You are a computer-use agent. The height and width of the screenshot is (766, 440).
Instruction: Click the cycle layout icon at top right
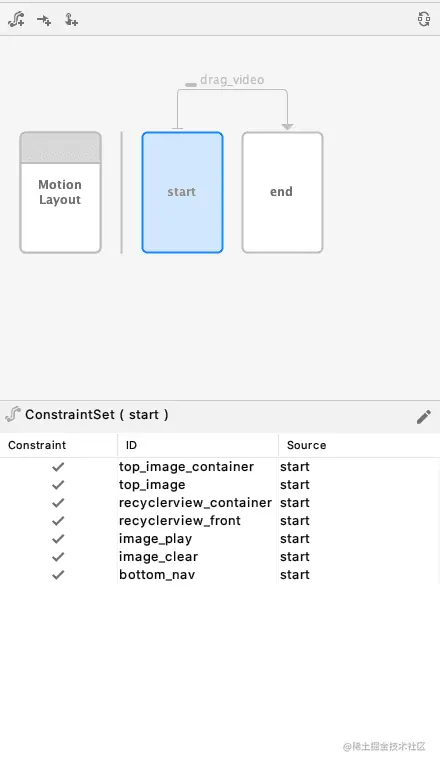(424, 19)
